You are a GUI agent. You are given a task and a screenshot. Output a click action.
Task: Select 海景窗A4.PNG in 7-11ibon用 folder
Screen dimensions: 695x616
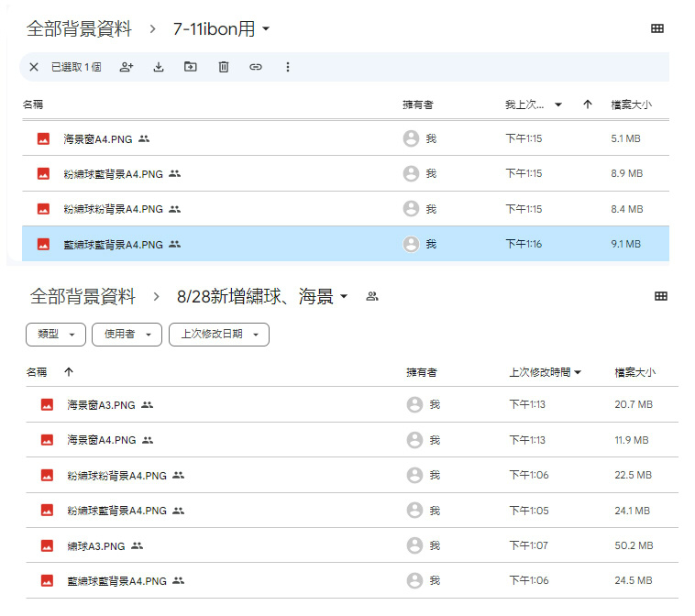[x=346, y=138]
